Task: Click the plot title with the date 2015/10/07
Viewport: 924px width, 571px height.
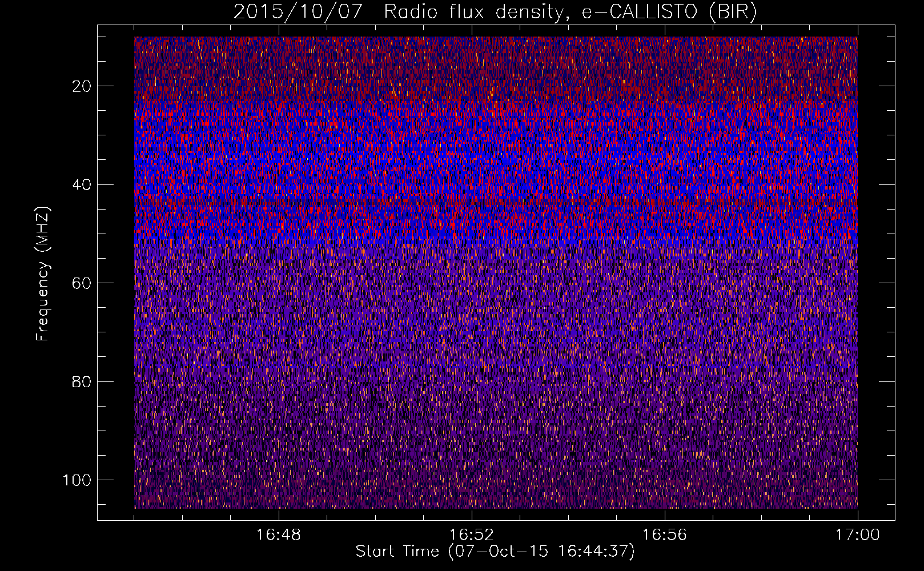Action: pyautogui.click(x=495, y=11)
